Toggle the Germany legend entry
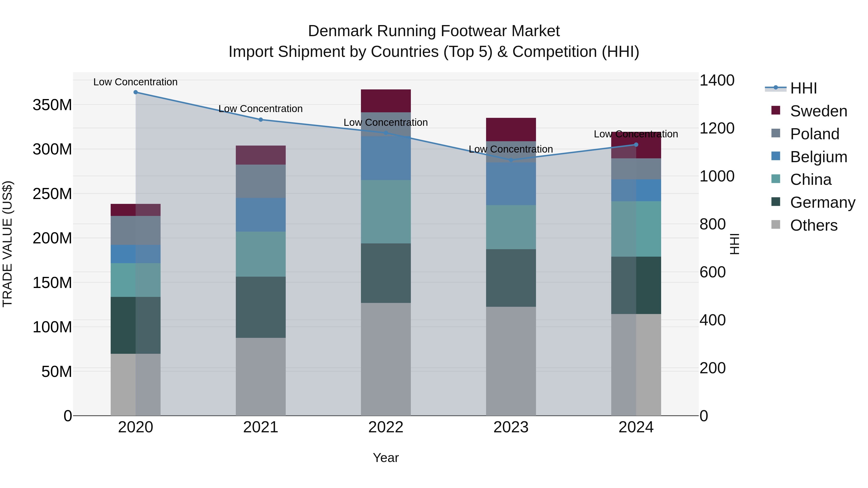 (x=813, y=202)
